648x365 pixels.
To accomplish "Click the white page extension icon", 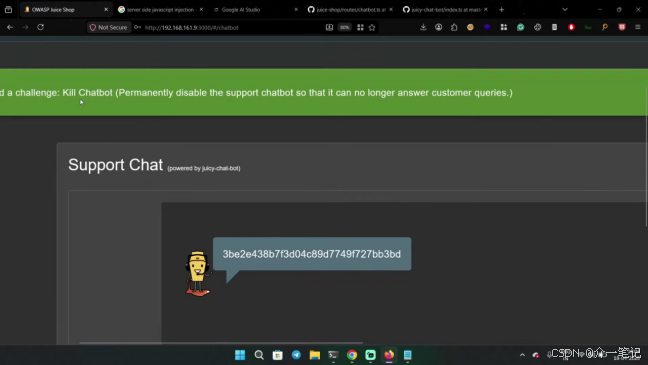I will pos(555,27).
